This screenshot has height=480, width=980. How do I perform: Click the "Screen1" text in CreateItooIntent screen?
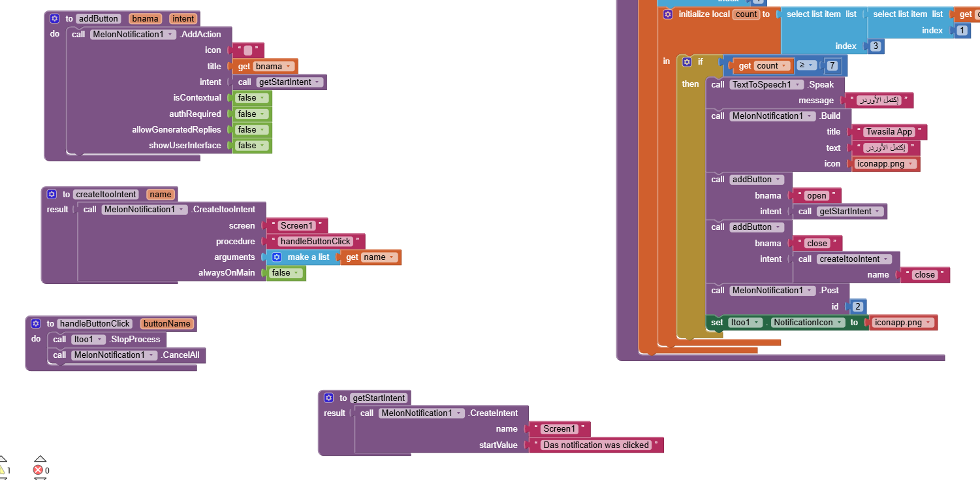pyautogui.click(x=297, y=226)
